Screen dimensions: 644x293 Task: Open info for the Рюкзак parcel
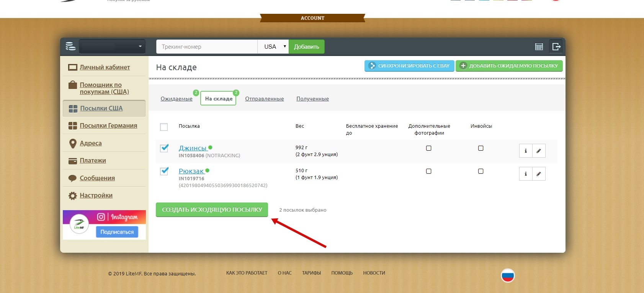pos(526,174)
